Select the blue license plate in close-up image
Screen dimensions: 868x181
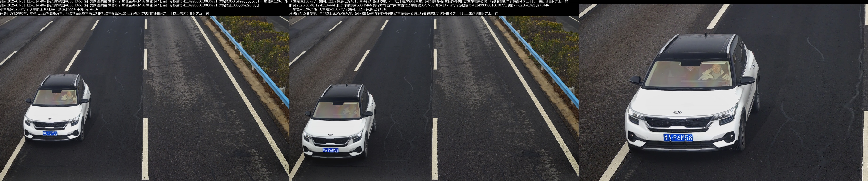tap(678, 138)
